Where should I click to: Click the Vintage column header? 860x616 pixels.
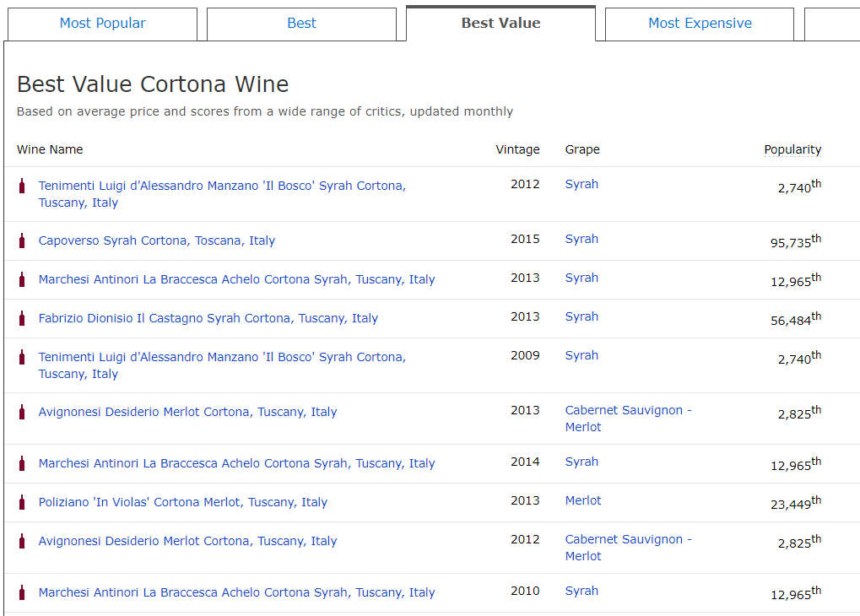(517, 149)
